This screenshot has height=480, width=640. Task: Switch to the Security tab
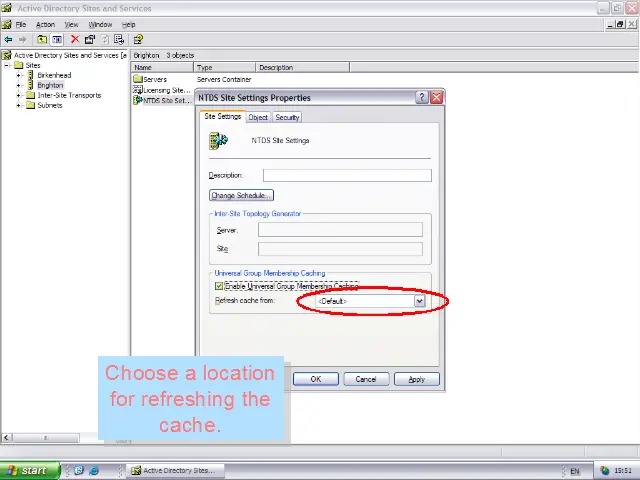click(x=287, y=117)
